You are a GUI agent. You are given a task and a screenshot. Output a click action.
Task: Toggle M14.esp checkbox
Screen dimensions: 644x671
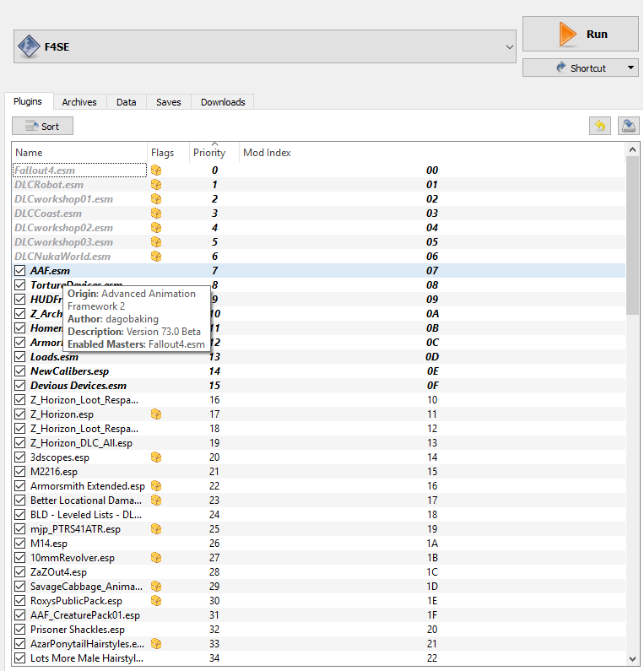click(19, 544)
